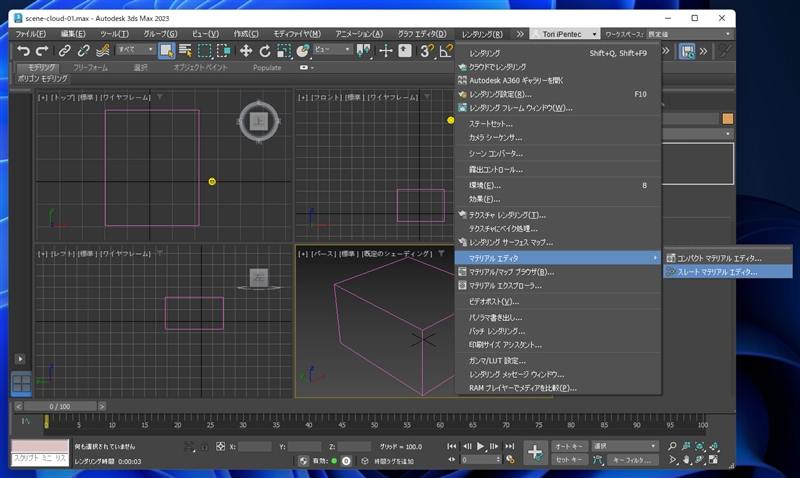
Task: Select the Link tool chain icon
Action: (65, 51)
